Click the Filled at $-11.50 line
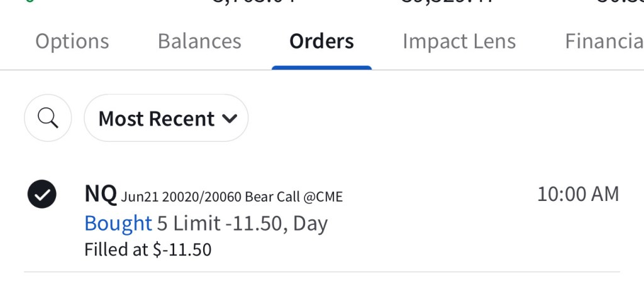Screen dimensions: 644x292 click(x=148, y=249)
